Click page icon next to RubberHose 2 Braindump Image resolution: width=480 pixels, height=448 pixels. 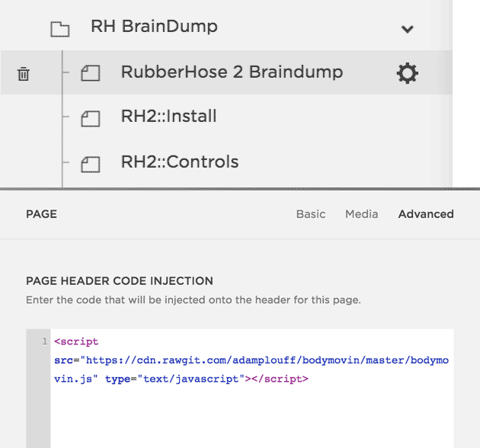point(91,73)
